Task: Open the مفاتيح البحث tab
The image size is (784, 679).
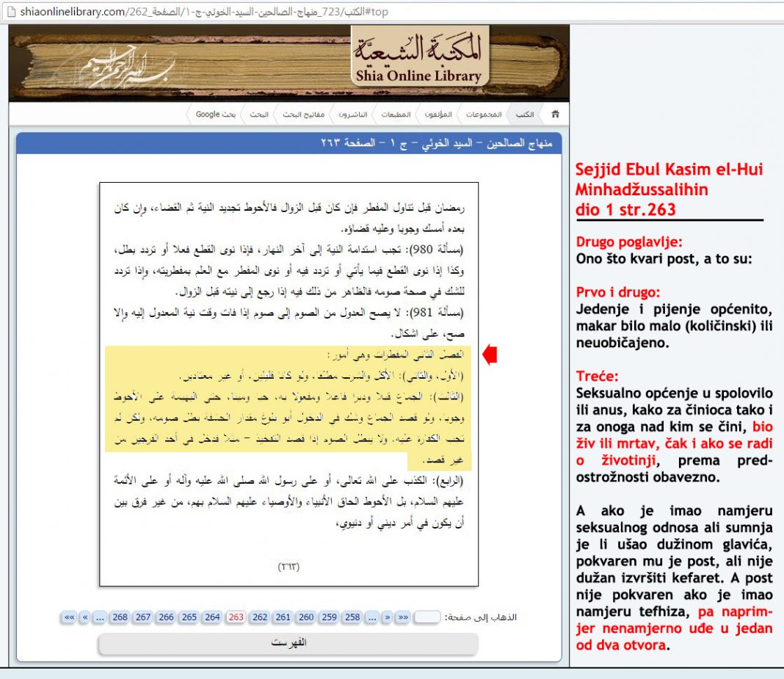Action: coord(303,114)
